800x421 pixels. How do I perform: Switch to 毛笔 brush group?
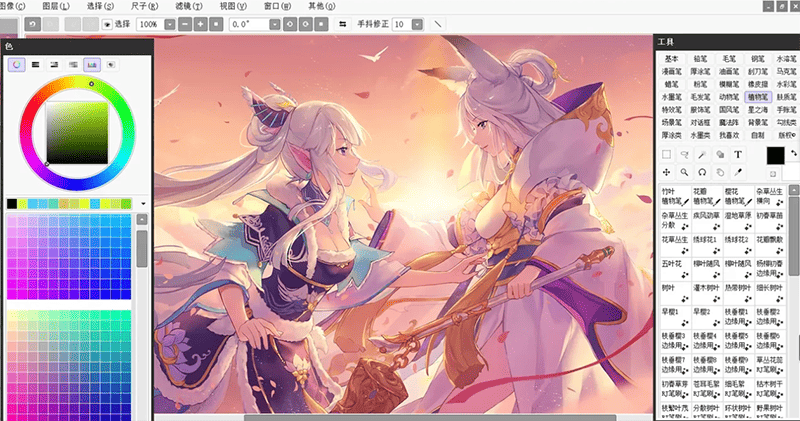click(729, 59)
